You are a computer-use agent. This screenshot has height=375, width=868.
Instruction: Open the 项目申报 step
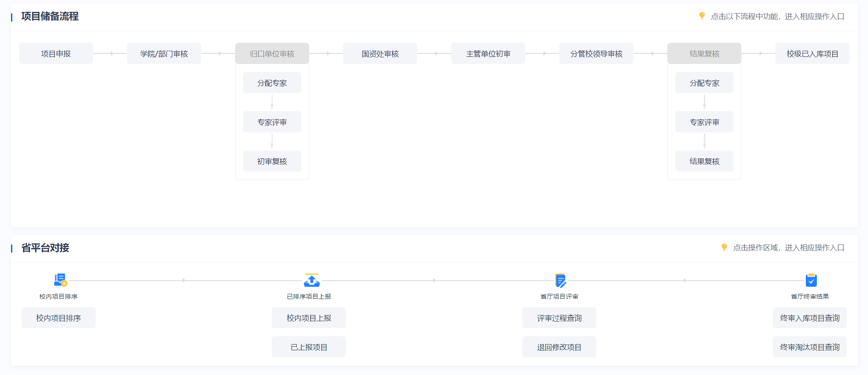pos(56,54)
